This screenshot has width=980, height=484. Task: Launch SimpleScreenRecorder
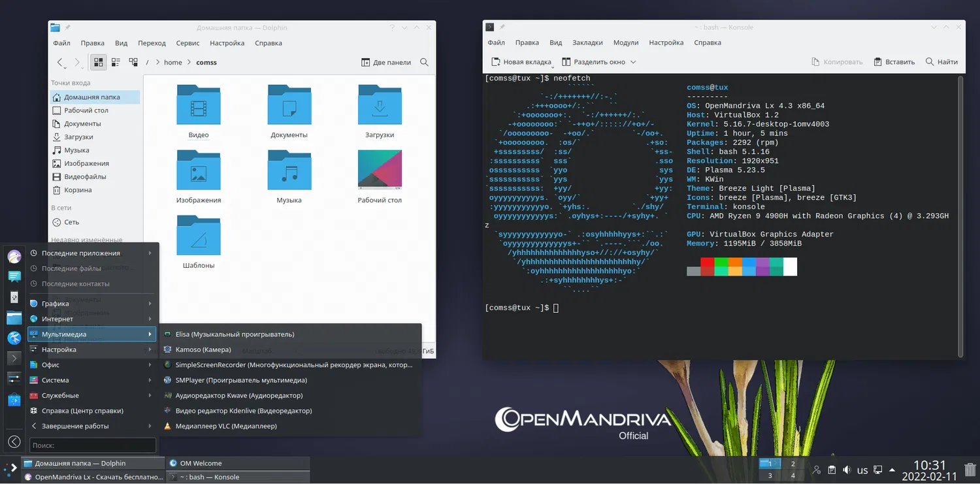coord(291,364)
